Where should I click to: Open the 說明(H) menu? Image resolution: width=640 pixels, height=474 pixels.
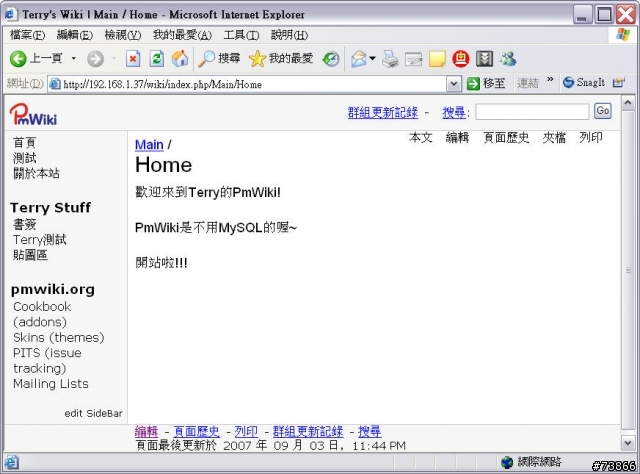click(289, 36)
